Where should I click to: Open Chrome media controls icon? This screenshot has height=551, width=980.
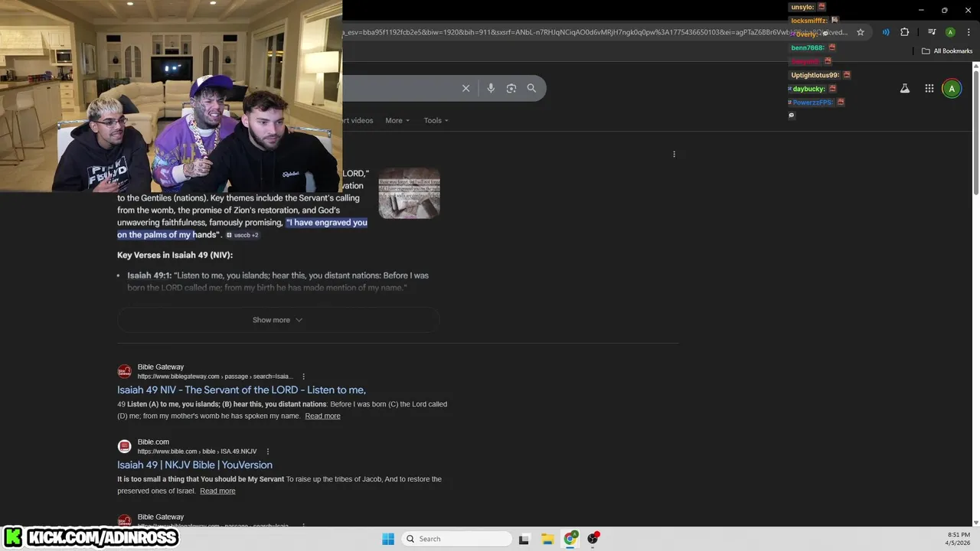click(932, 32)
